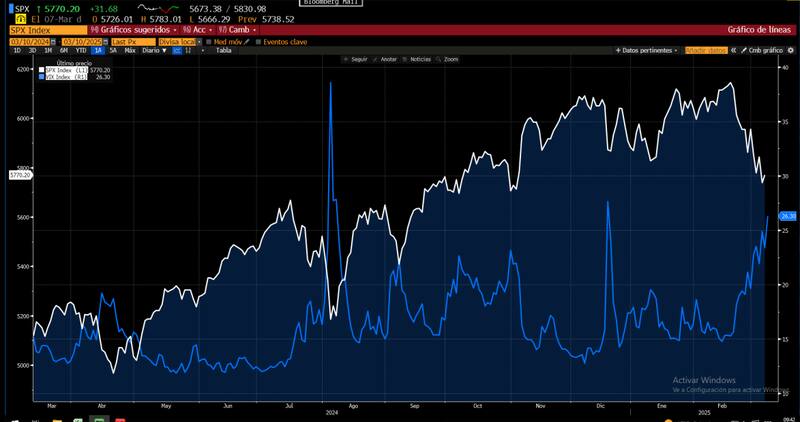
Task: Select the YTD time range tab
Action: [x=80, y=50]
